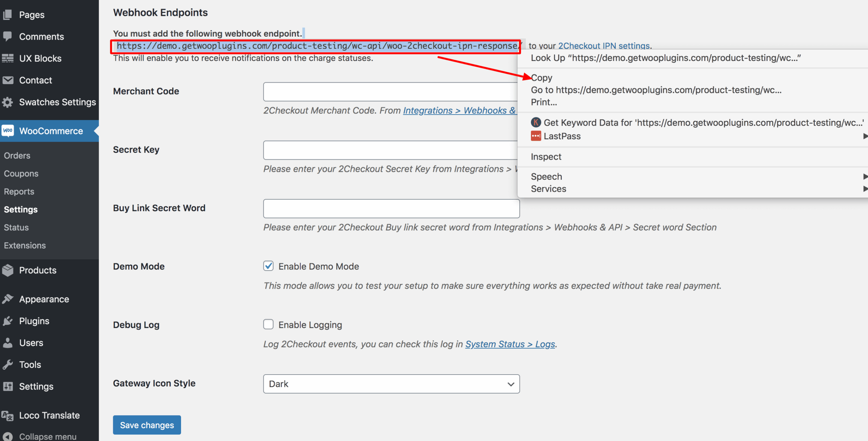868x441 pixels.
Task: Choose Inspect in the context menu
Action: pos(546,156)
